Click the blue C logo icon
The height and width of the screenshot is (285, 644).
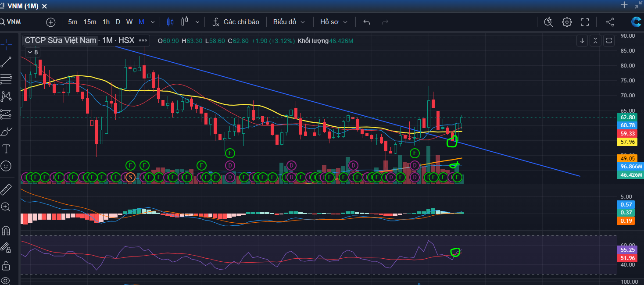[636, 22]
